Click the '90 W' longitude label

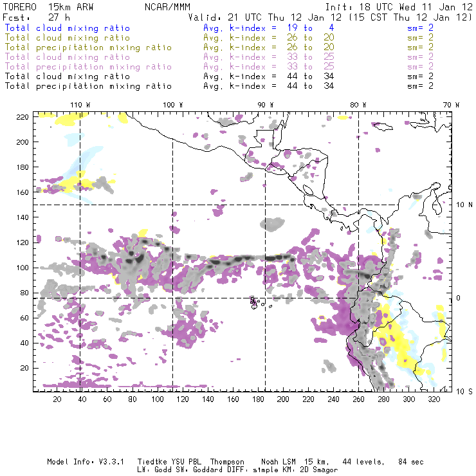[266, 105]
